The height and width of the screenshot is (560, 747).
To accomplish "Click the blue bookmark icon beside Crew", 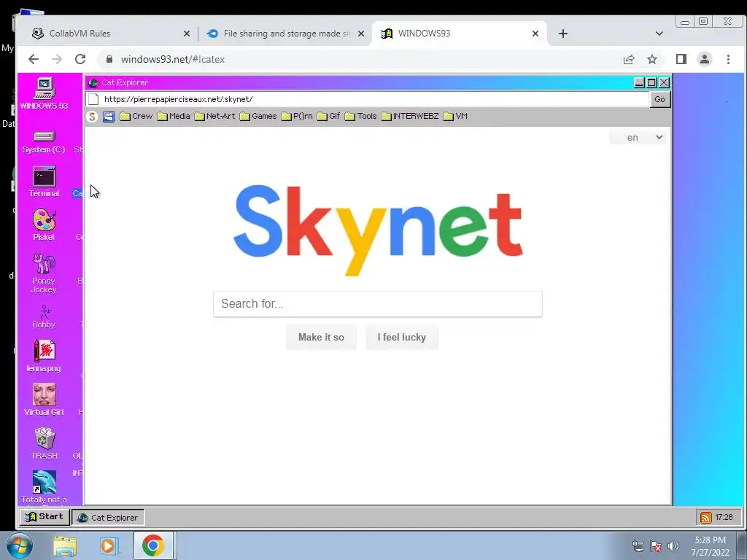I will click(109, 116).
